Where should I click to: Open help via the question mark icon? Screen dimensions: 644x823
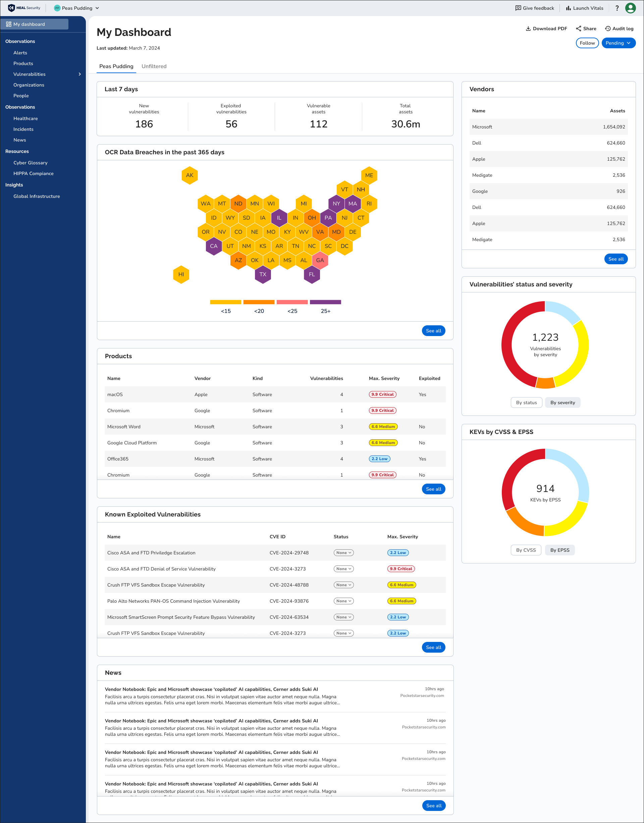pyautogui.click(x=617, y=8)
